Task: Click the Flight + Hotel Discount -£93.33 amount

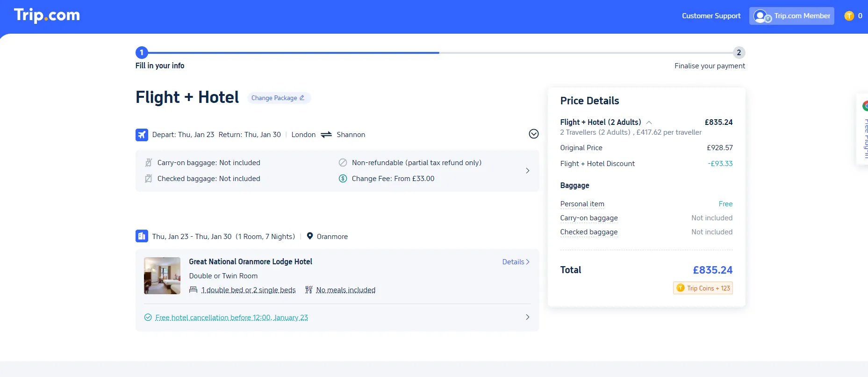Action: click(x=720, y=164)
